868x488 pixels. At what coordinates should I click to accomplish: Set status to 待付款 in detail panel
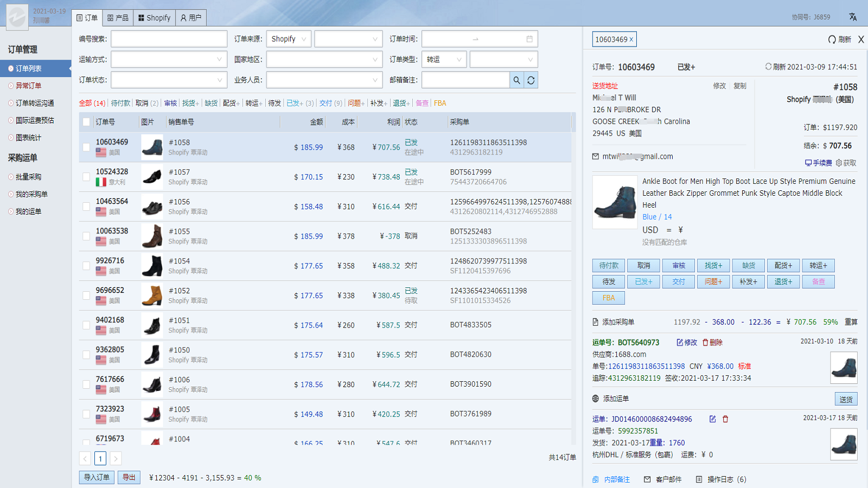(609, 266)
